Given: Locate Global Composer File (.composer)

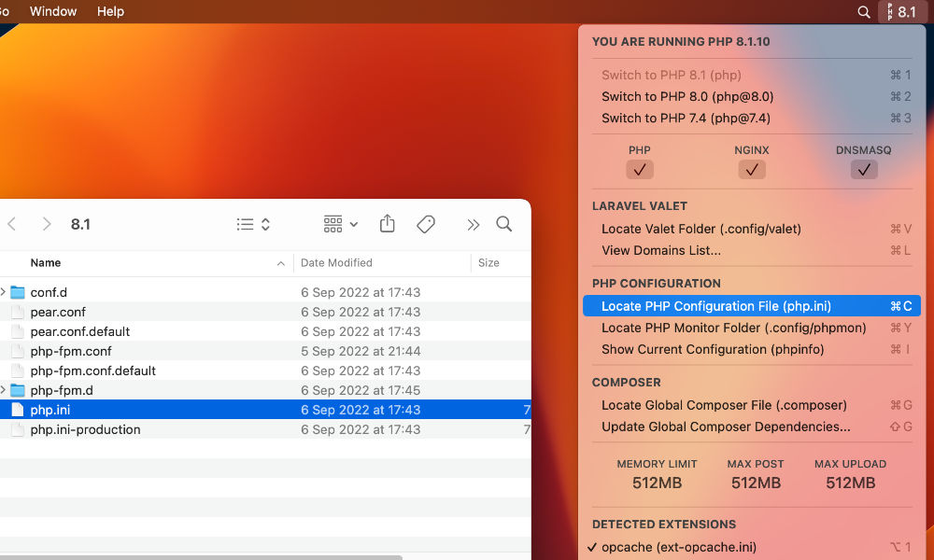Looking at the screenshot, I should (752, 405).
